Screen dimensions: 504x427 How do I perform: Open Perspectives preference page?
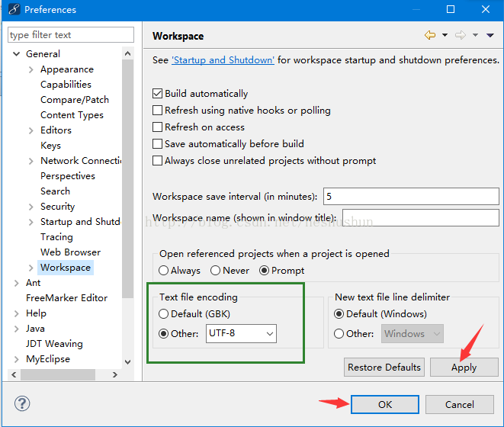[68, 176]
